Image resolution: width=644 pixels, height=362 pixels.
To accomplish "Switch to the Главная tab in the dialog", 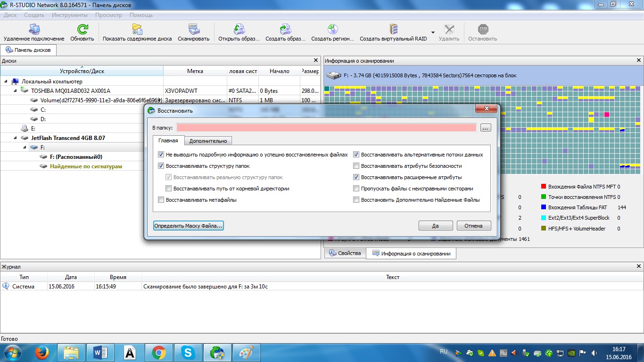I will point(168,140).
